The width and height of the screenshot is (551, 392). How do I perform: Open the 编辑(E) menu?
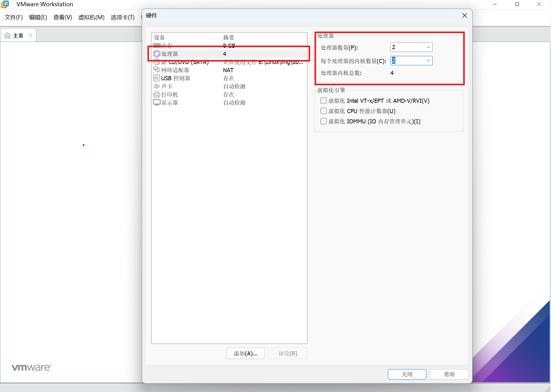click(38, 17)
